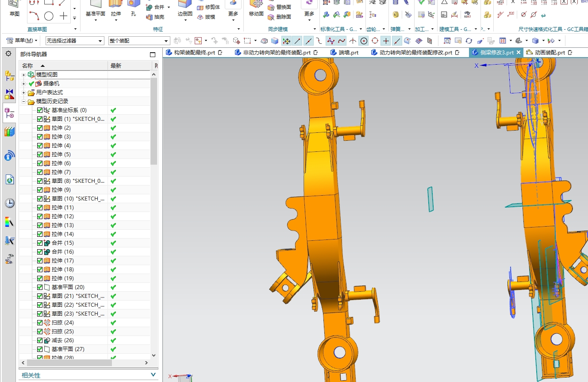Expand the 用户表达式 tree node
This screenshot has height=382, width=588.
click(23, 93)
